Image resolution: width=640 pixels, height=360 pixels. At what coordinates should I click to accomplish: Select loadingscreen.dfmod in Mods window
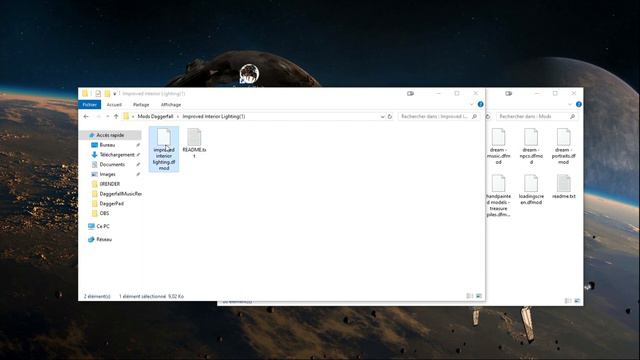pyautogui.click(x=531, y=190)
